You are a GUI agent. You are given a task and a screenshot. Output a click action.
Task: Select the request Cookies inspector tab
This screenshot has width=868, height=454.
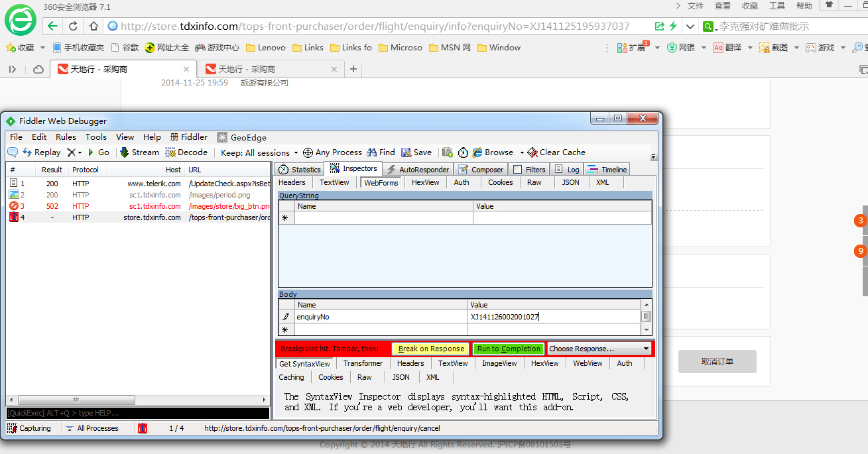pyautogui.click(x=501, y=182)
